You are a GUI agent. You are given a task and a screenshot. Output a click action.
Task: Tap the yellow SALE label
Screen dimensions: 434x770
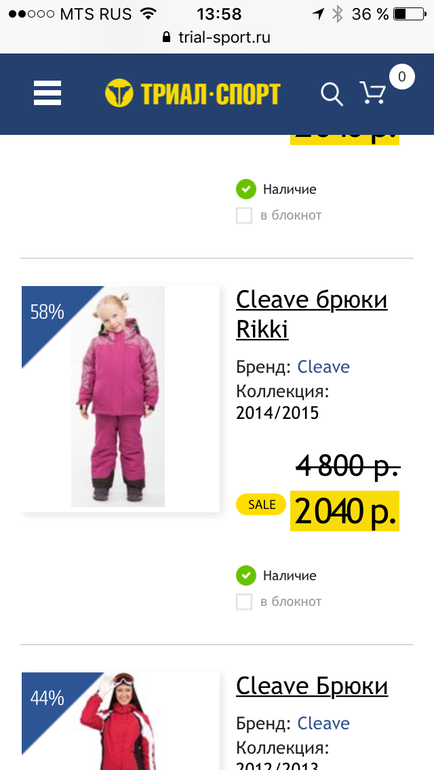[261, 504]
